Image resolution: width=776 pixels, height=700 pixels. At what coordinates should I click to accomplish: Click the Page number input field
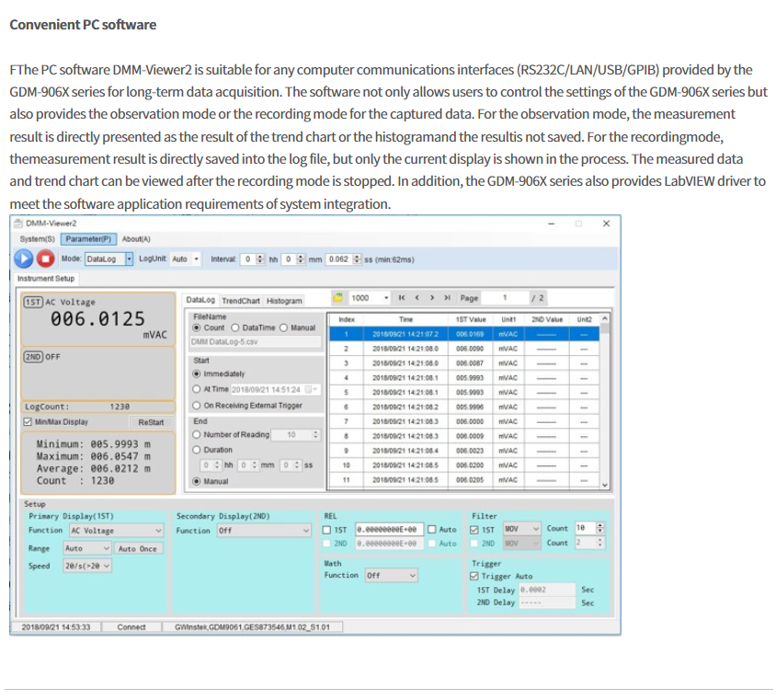coord(505,298)
